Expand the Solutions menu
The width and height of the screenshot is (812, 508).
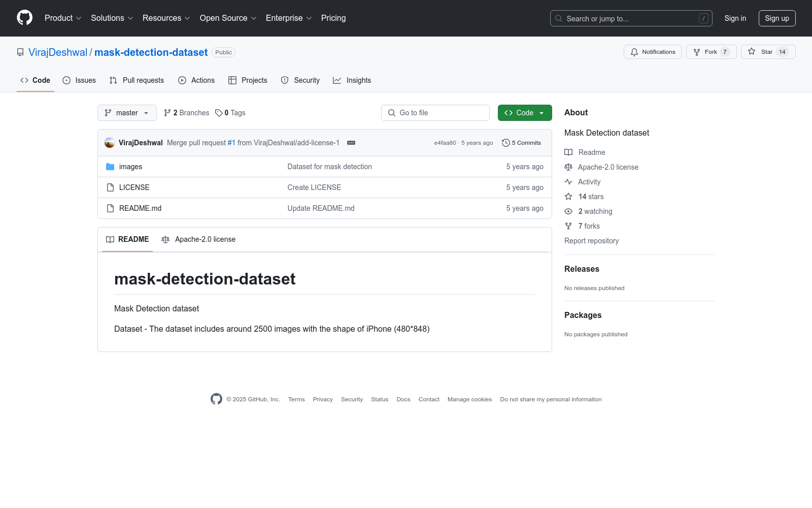[x=112, y=18]
